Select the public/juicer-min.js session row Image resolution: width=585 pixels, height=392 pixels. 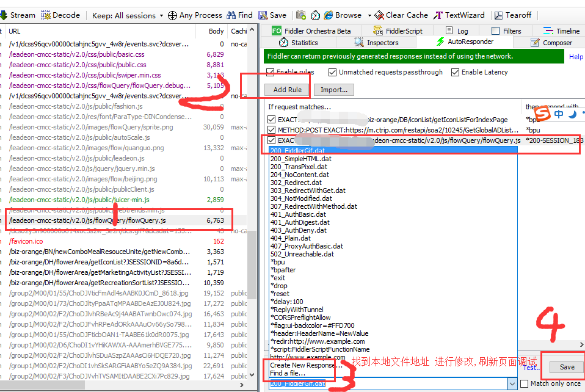tap(123, 200)
